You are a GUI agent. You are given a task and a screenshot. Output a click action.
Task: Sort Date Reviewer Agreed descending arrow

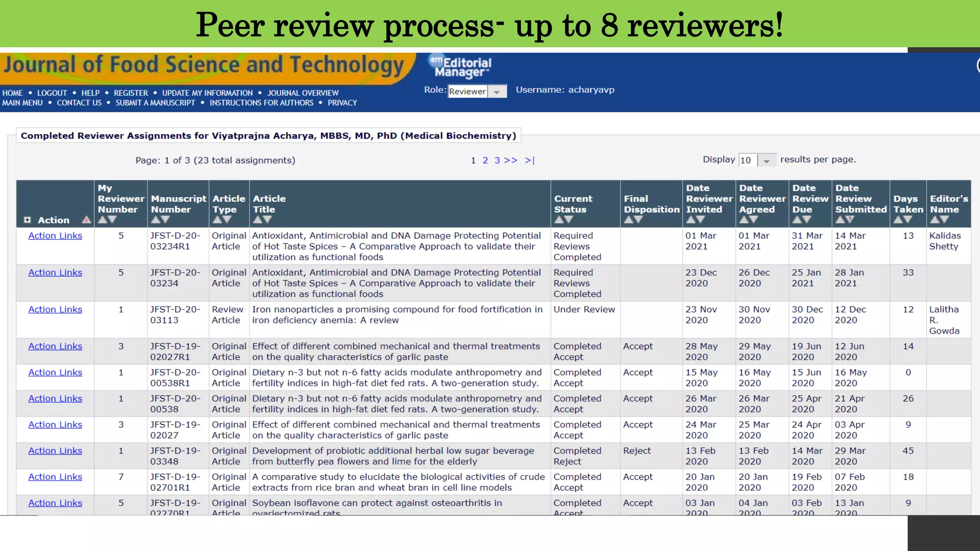(x=754, y=220)
